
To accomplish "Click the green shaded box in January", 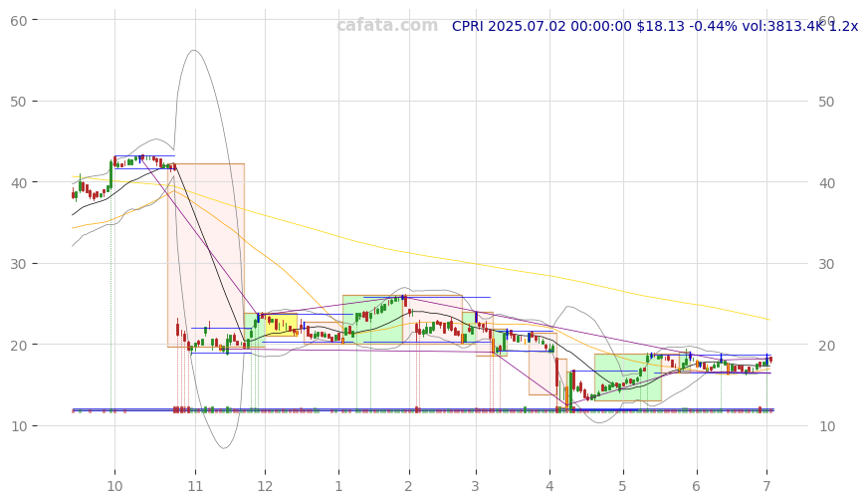I will (x=372, y=319).
